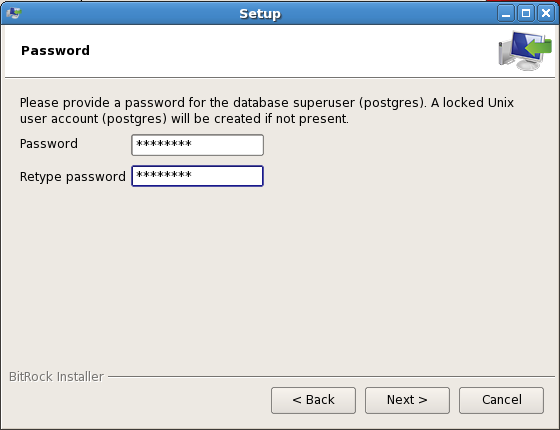Click the database superuser description text
560x430 pixels.
[266, 111]
